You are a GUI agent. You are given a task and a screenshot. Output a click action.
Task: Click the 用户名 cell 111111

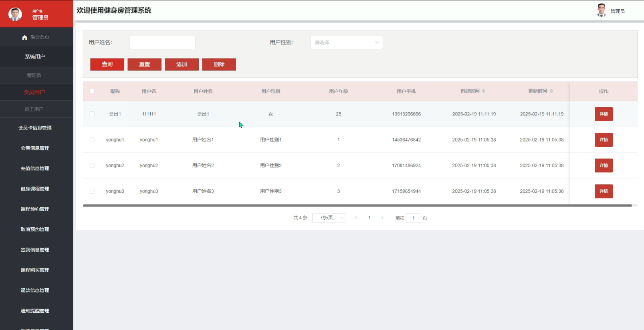click(x=149, y=114)
